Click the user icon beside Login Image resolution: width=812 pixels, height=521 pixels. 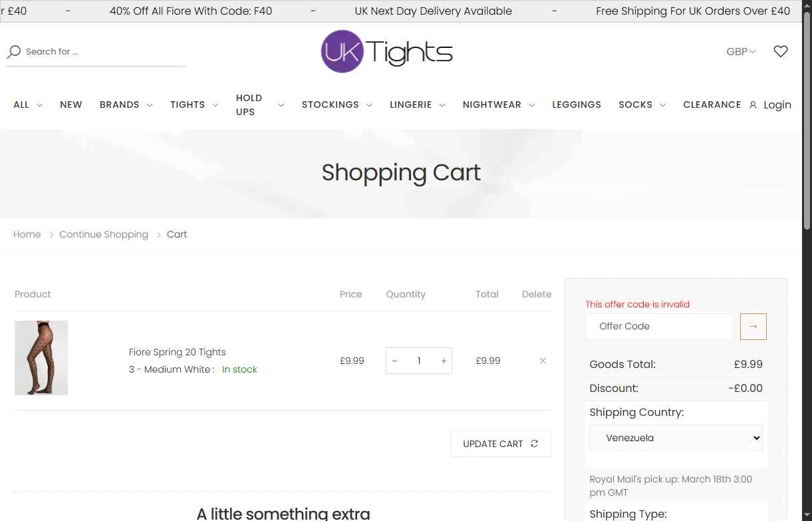pos(753,105)
